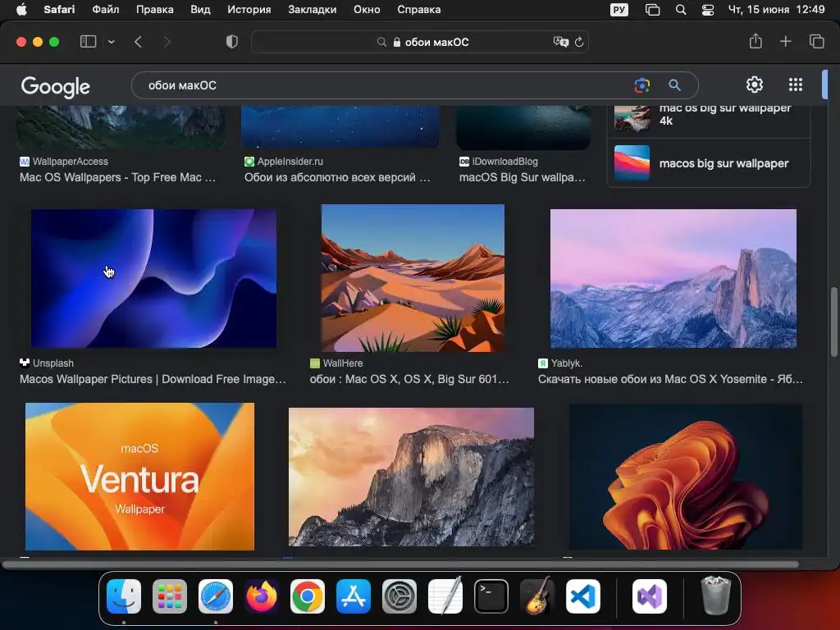Click the Google search box text
Image resolution: width=840 pixels, height=630 pixels.
click(182, 85)
